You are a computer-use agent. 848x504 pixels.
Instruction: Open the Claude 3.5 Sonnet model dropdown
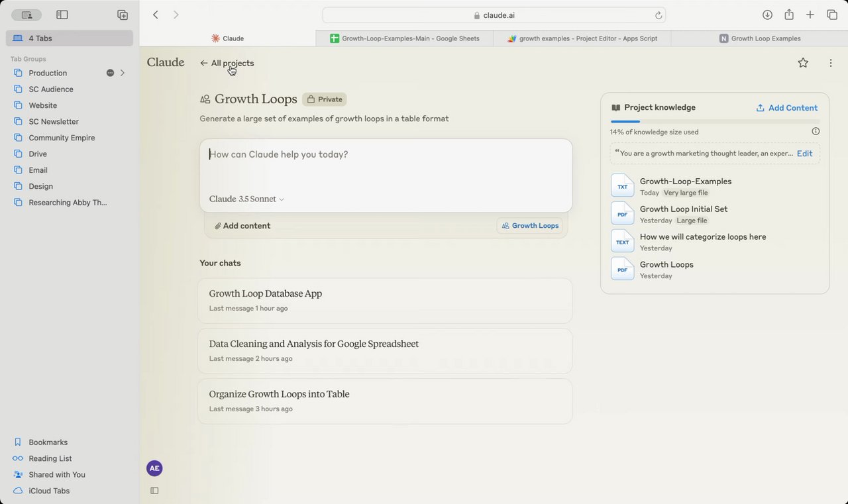click(247, 199)
